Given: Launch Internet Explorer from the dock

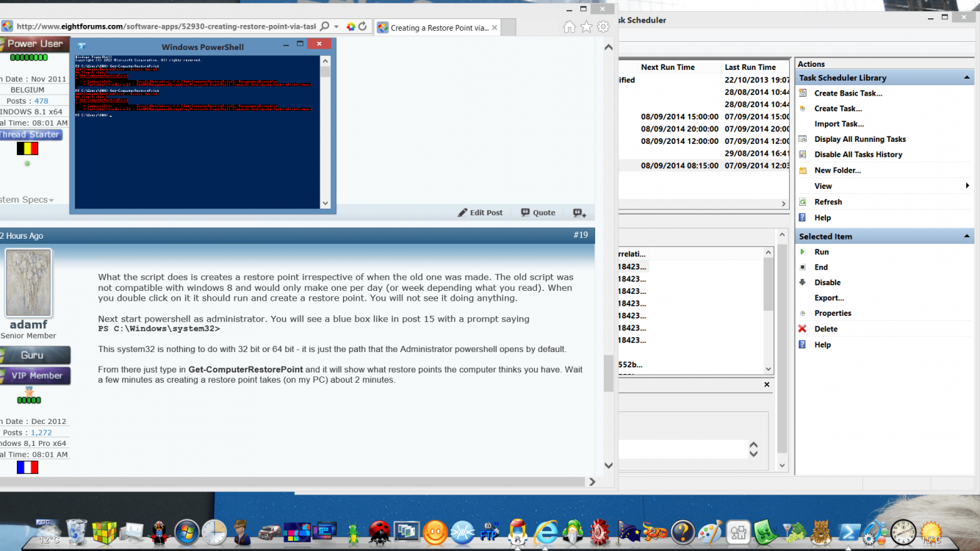Looking at the screenshot, I should point(545,532).
